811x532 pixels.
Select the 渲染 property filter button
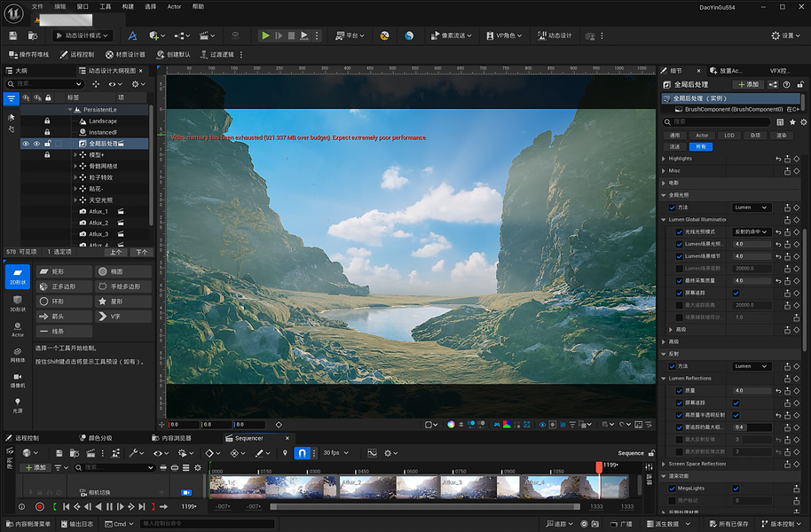tap(781, 136)
